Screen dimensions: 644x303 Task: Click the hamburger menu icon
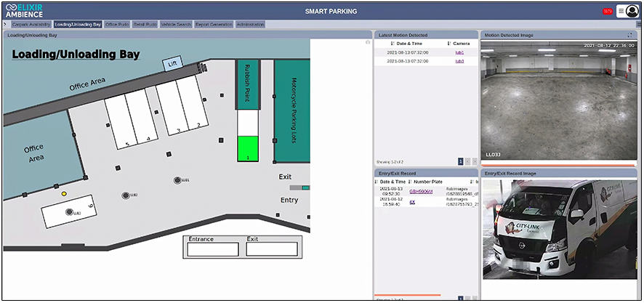621,11
